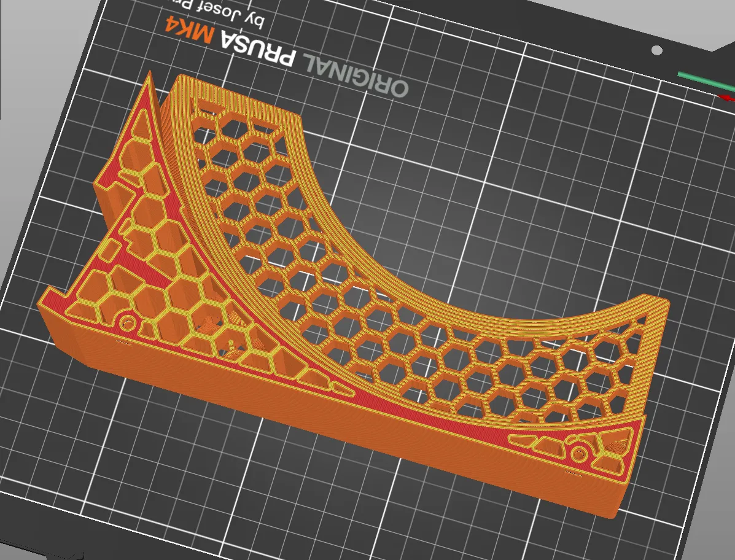This screenshot has width=735, height=560.
Task: Click the small QR-style seam mark near bottom right
Action: 574,473
